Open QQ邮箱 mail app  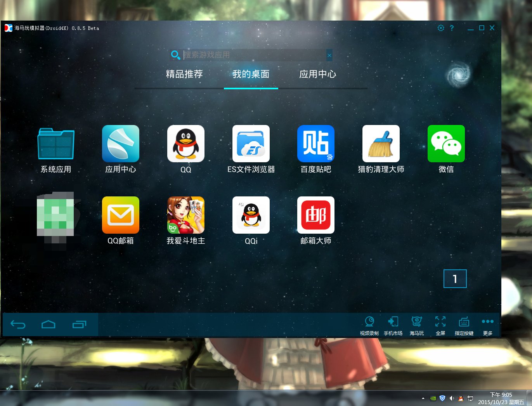coord(121,215)
